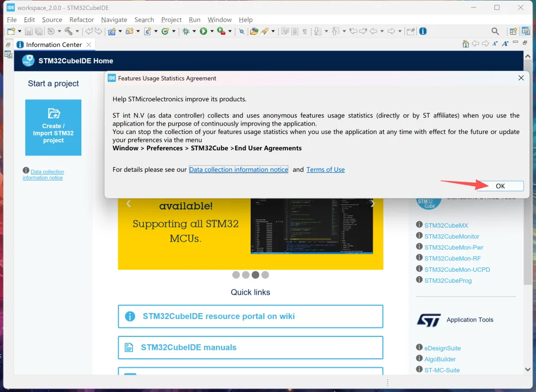Open the new C++ class dropdown arrow
The height and width of the screenshot is (392, 536).
(x=174, y=31)
